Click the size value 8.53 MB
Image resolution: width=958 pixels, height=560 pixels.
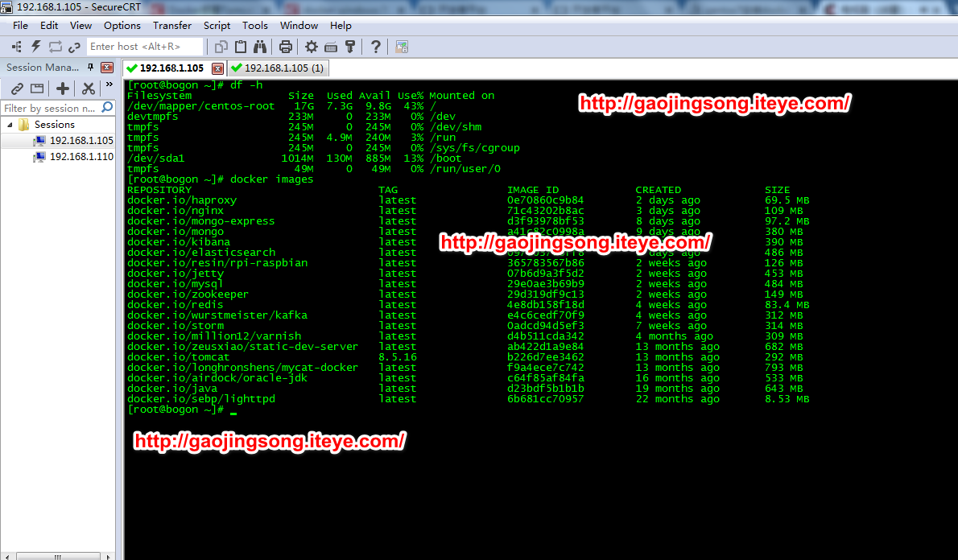787,399
